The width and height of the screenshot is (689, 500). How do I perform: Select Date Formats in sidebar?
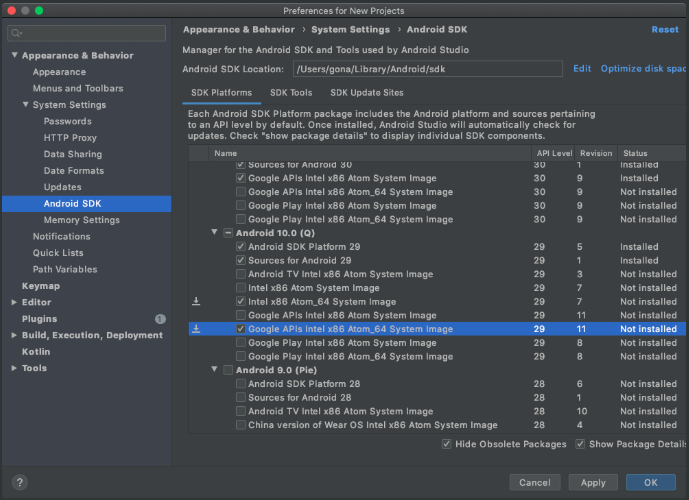[x=74, y=170]
